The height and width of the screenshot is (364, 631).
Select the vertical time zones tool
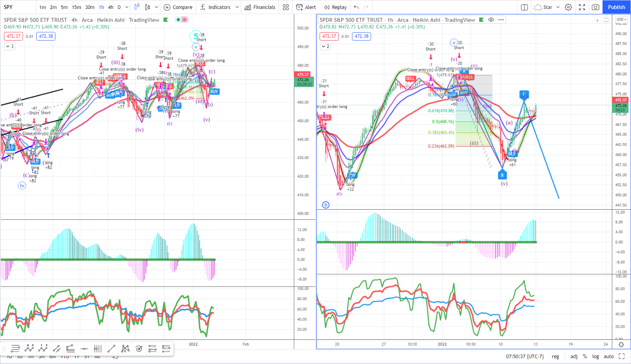click(98, 348)
